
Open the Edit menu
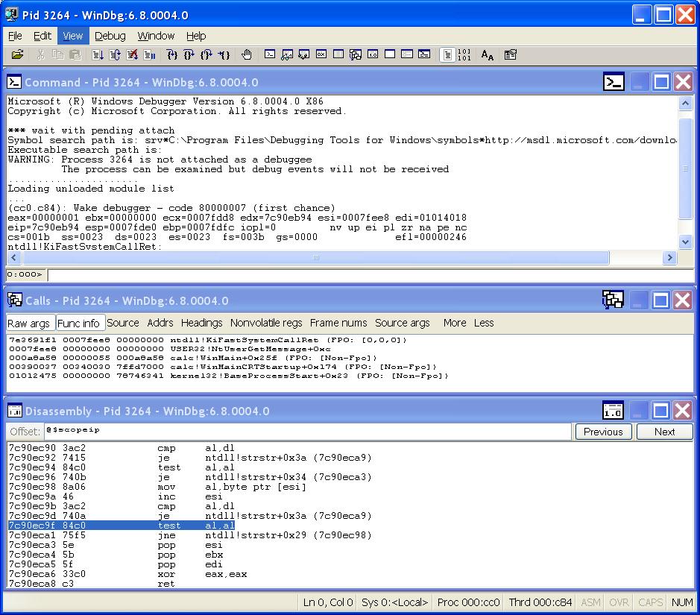(x=42, y=36)
